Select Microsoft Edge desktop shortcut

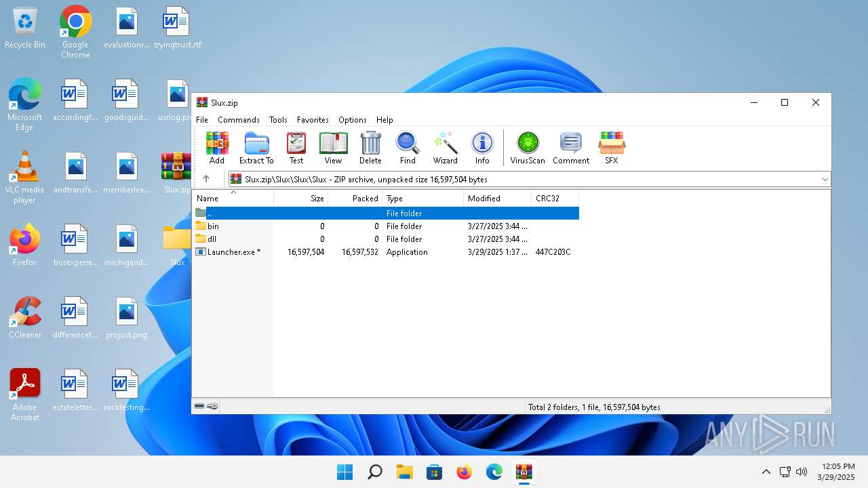(x=24, y=105)
